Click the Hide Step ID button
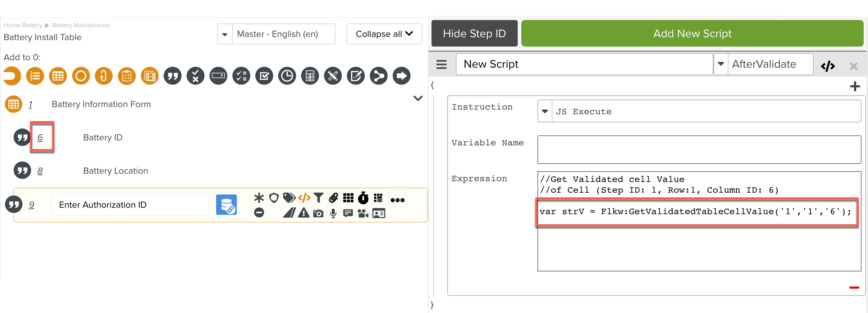 (474, 33)
